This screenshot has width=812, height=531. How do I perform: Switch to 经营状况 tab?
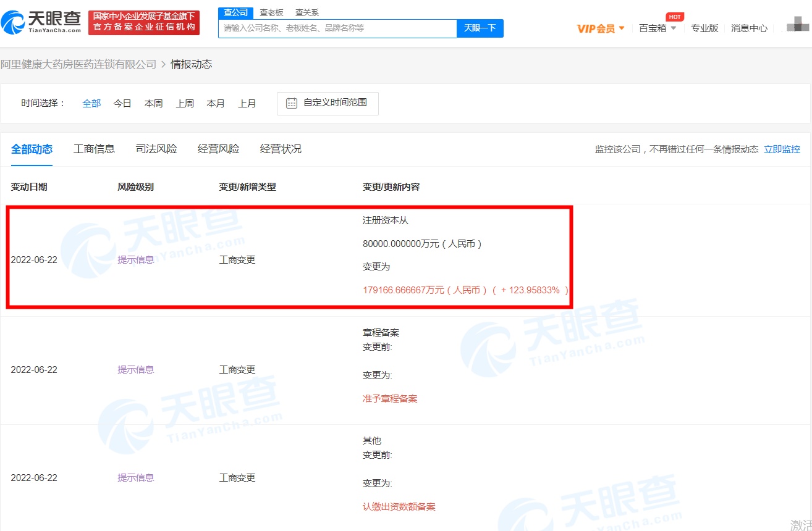281,149
